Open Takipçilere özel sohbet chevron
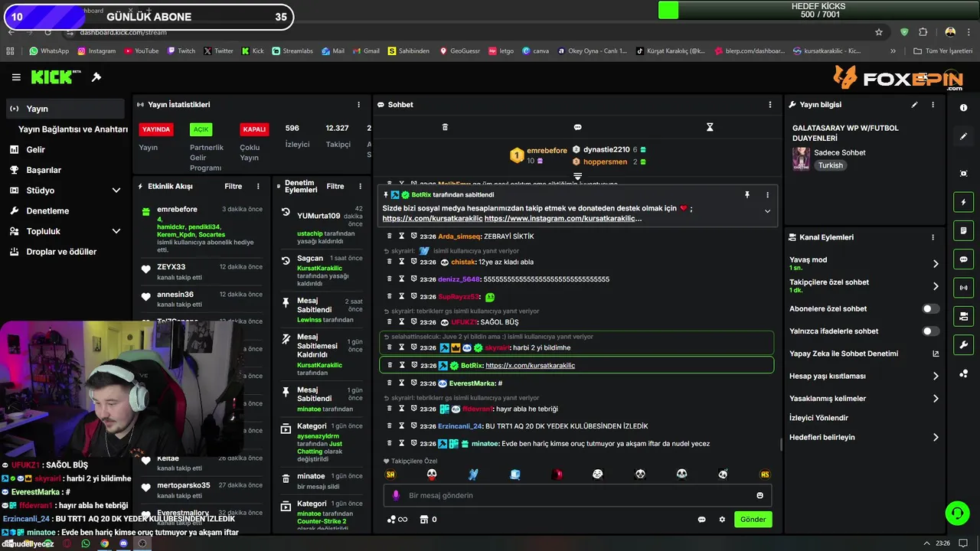 [x=936, y=286]
